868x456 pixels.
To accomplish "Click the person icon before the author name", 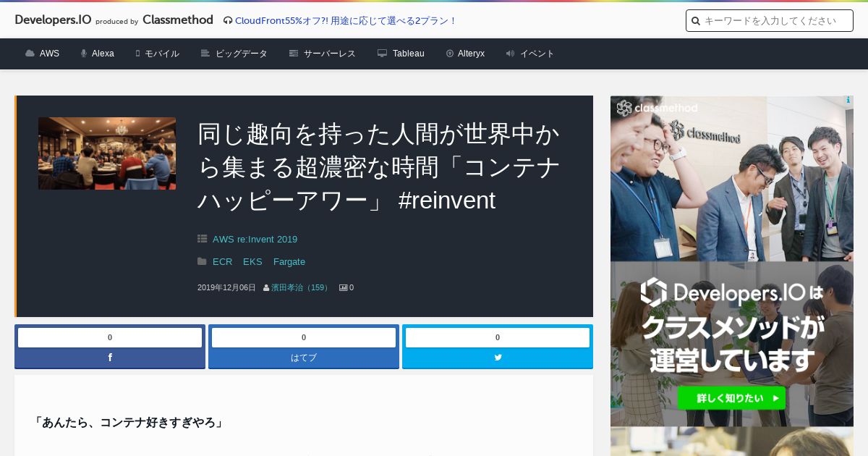I will [x=266, y=287].
